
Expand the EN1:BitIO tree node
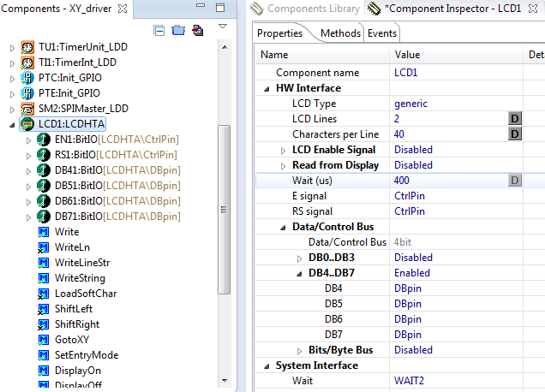point(28,140)
